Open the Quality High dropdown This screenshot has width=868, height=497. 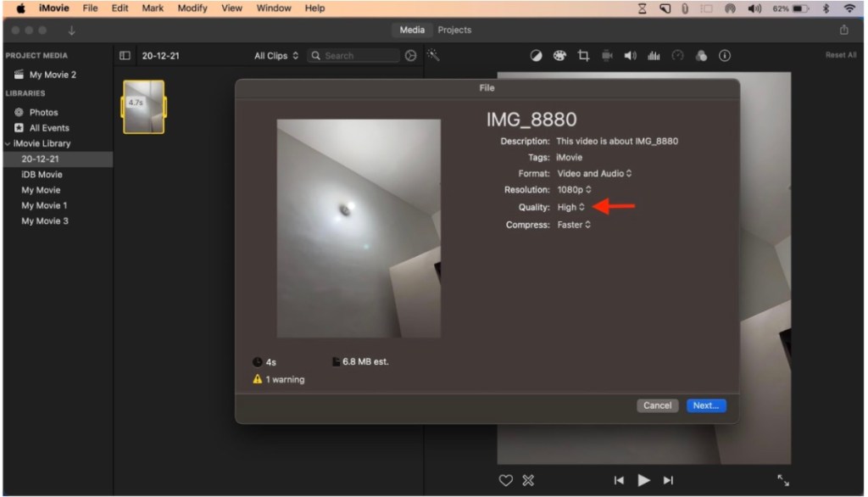tap(570, 207)
